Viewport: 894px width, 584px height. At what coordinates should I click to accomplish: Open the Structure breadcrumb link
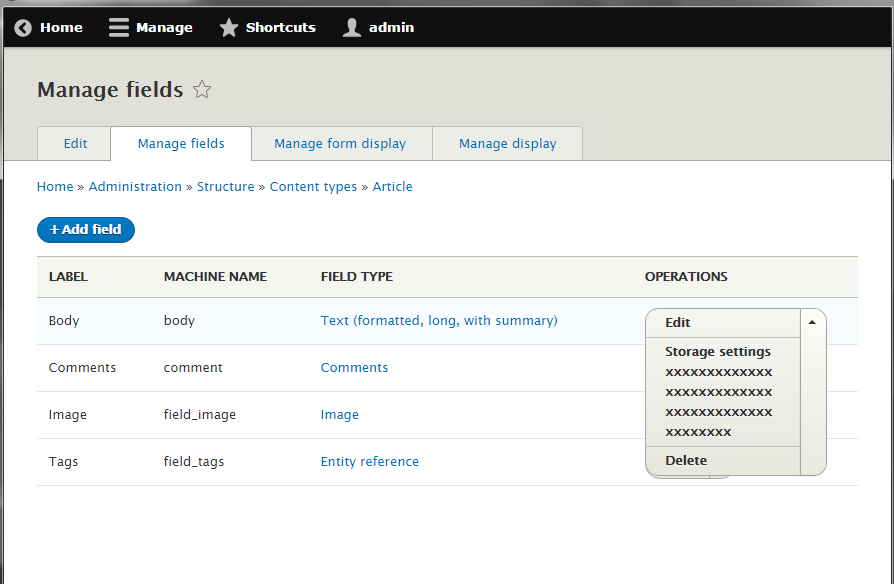click(225, 186)
